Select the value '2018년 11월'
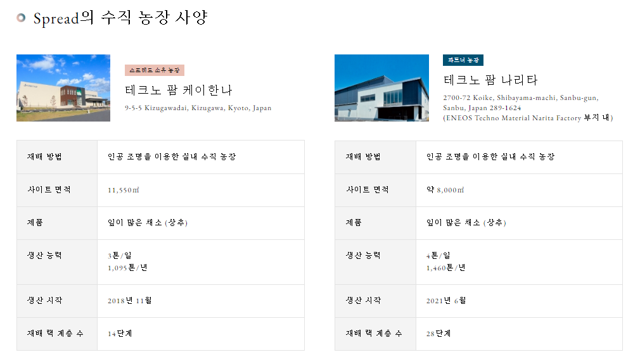640x364 pixels. click(x=129, y=301)
